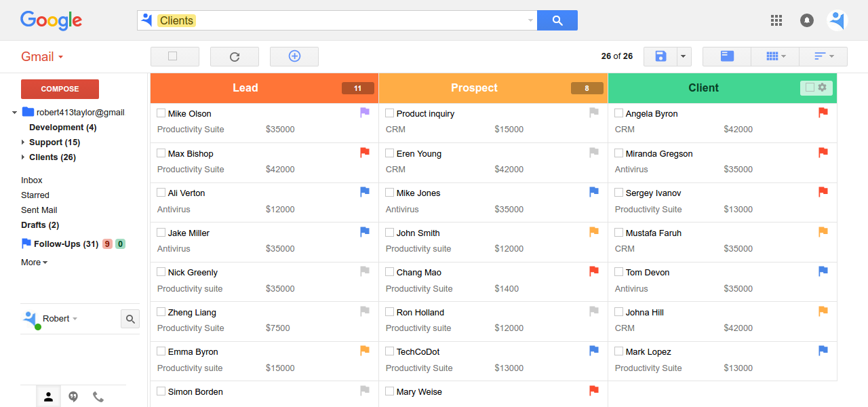This screenshot has height=407, width=868.
Task: Check the Max Bishop card checkbox
Action: (x=161, y=153)
